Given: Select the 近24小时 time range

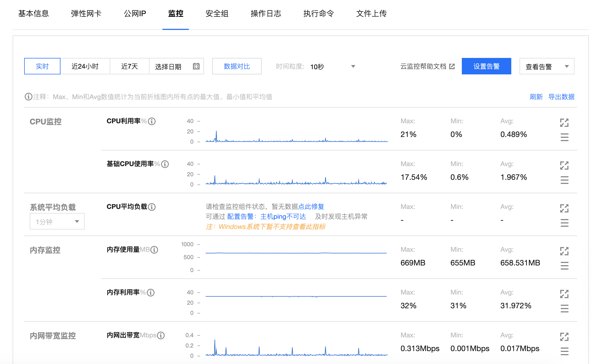Looking at the screenshot, I should (85, 66).
